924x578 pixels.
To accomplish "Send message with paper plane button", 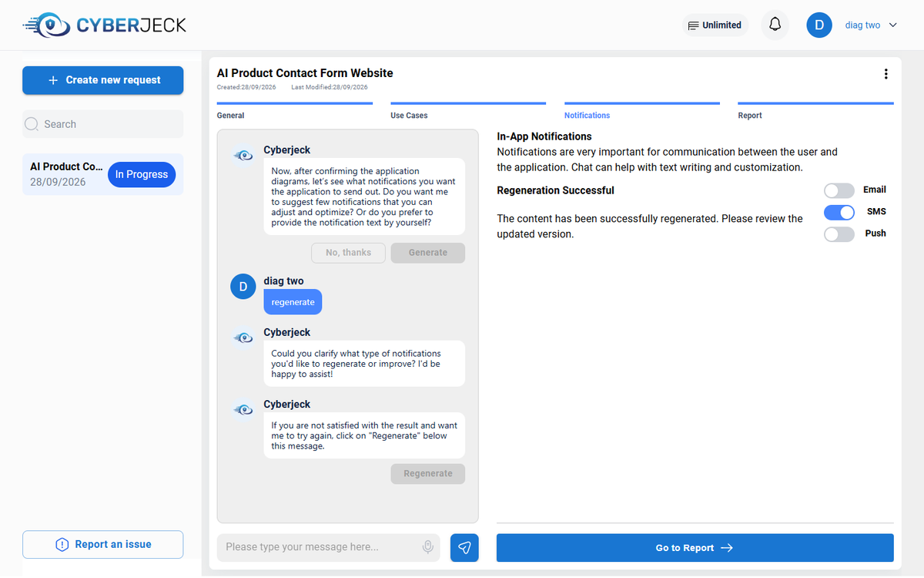I will [x=464, y=547].
